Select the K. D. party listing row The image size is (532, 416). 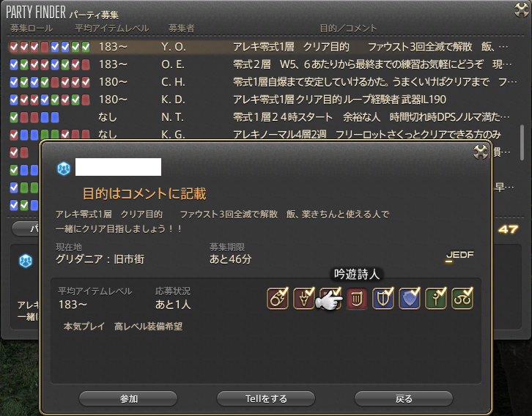[262, 100]
